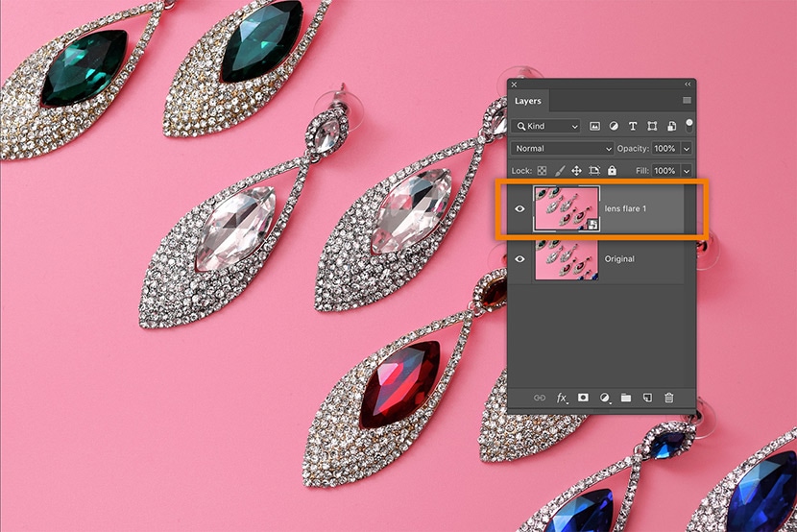Add a layer style with fx icon
Screen dimensions: 797x532
(563, 398)
